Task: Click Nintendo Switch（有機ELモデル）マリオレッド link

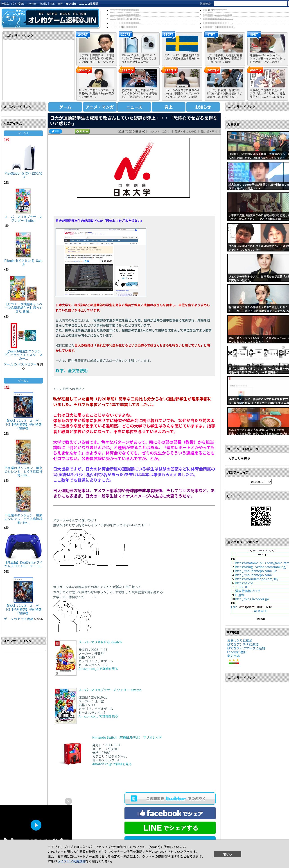Action: pyautogui.click(x=127, y=737)
